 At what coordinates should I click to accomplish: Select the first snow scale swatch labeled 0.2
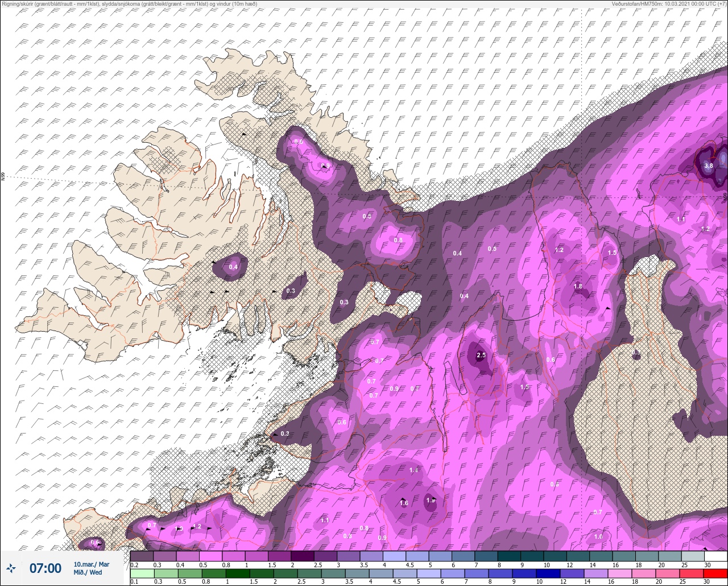(x=142, y=556)
